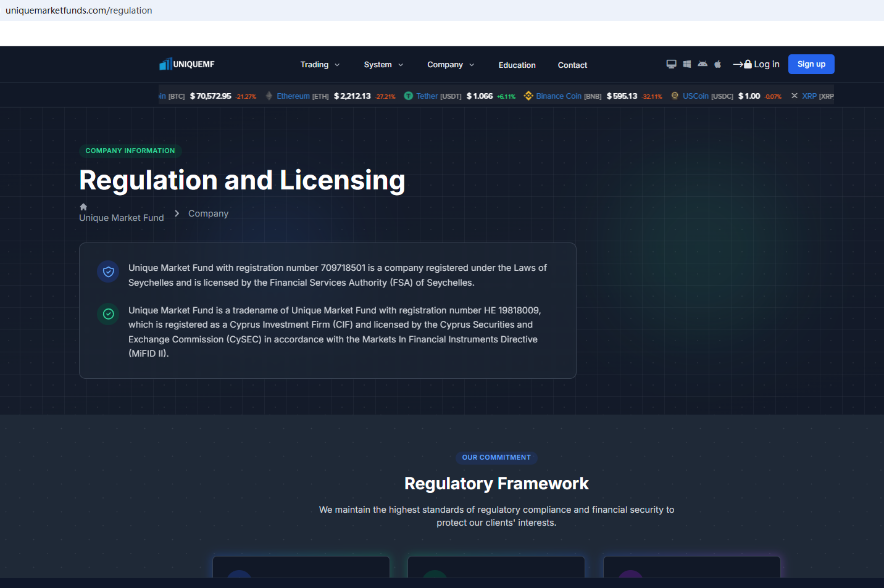884x588 pixels.
Task: Open the Company dropdown menu
Action: coord(451,65)
